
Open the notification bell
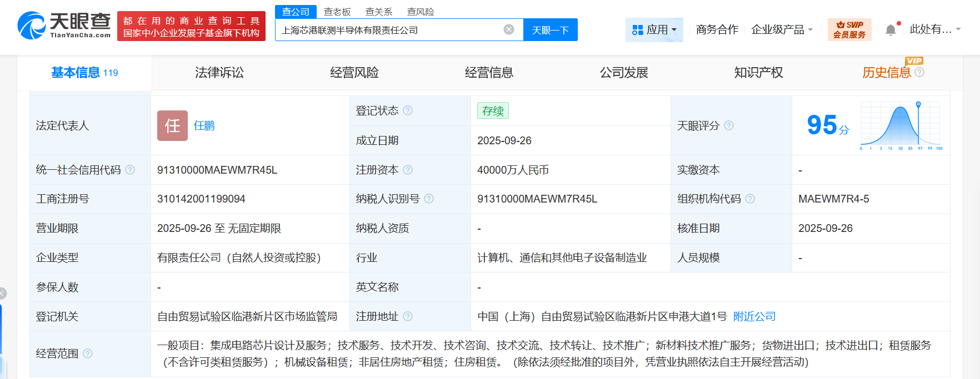890,30
